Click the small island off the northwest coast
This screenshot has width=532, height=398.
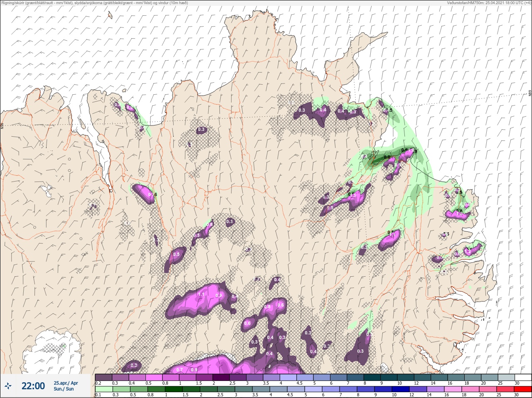pos(110,15)
